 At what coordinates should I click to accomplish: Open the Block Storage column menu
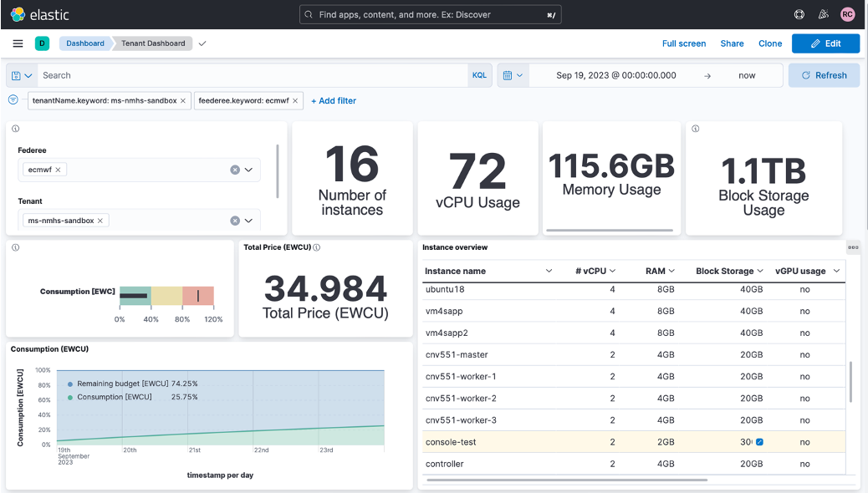(x=760, y=271)
